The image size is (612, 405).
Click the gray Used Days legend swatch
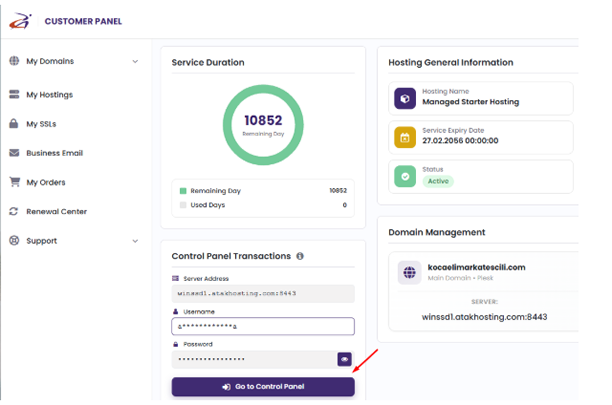pyautogui.click(x=183, y=205)
